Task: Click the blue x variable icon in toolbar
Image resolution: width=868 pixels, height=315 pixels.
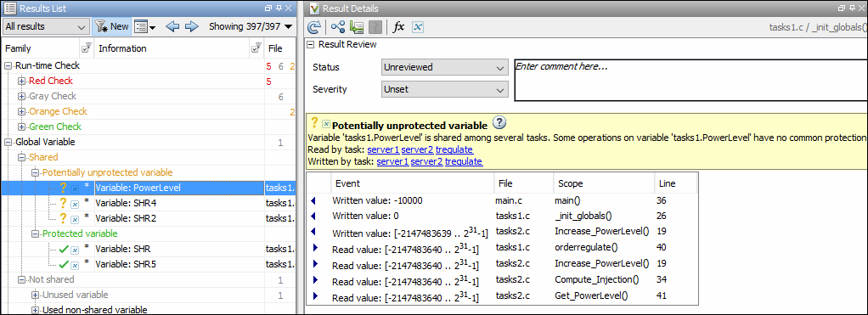Action: (418, 26)
